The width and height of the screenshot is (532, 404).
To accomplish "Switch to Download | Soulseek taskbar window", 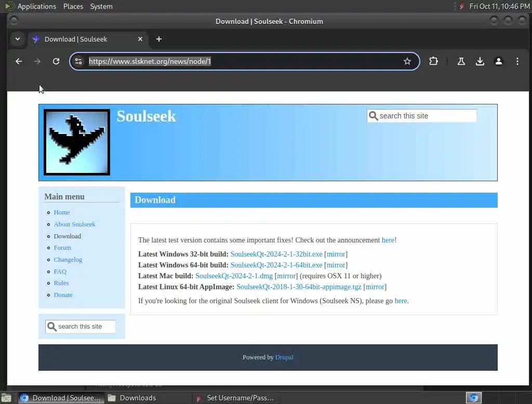I will pos(60,398).
